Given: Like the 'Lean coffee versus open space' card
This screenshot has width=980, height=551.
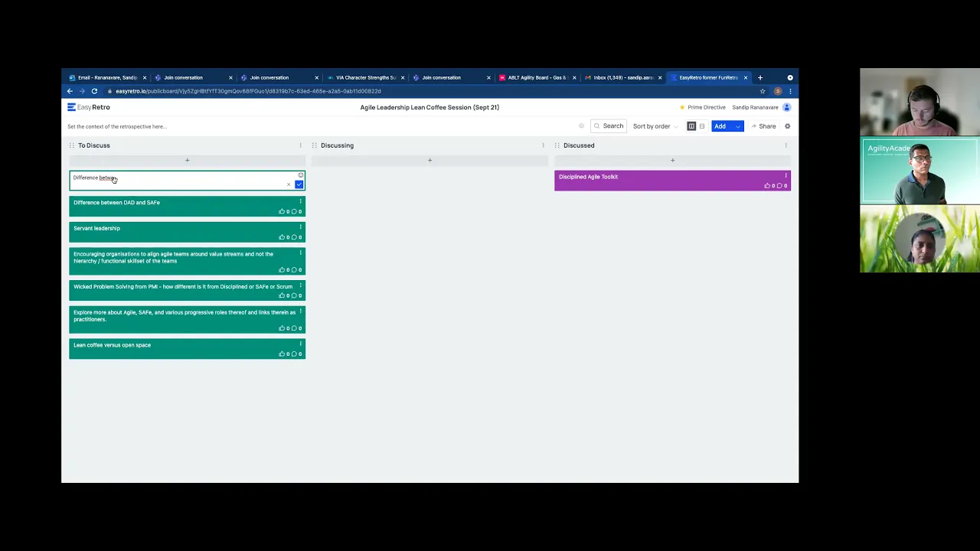Looking at the screenshot, I should (x=282, y=354).
